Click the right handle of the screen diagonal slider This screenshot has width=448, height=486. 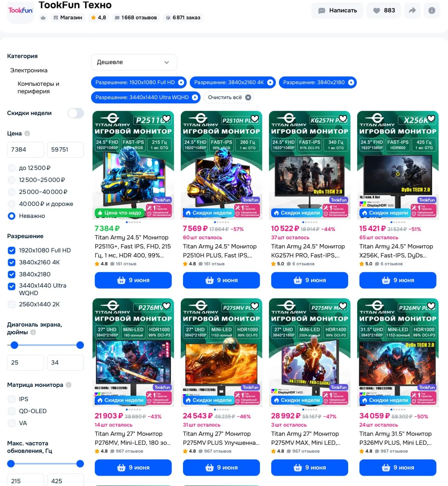tap(80, 345)
